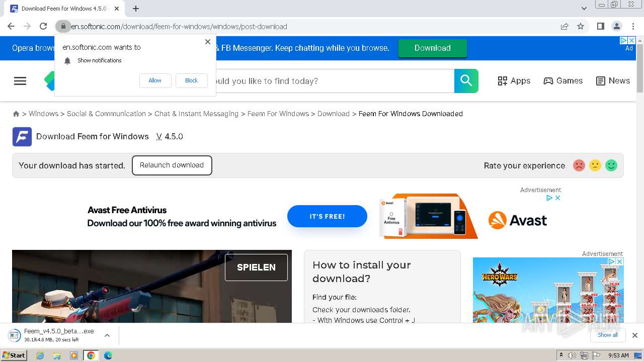Rate the experience with the red sad face
Viewport: 644px width, 362px height.
click(x=579, y=165)
